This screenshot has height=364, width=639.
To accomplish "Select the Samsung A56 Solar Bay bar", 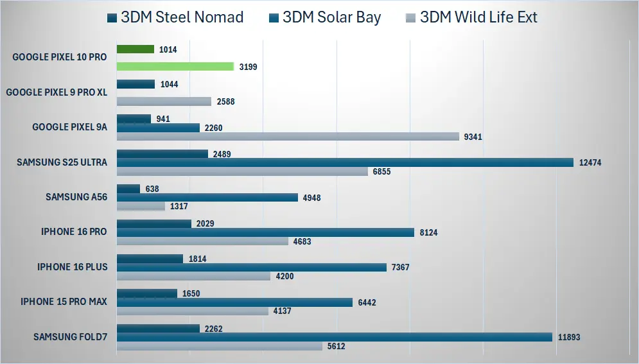I will 207,198.
